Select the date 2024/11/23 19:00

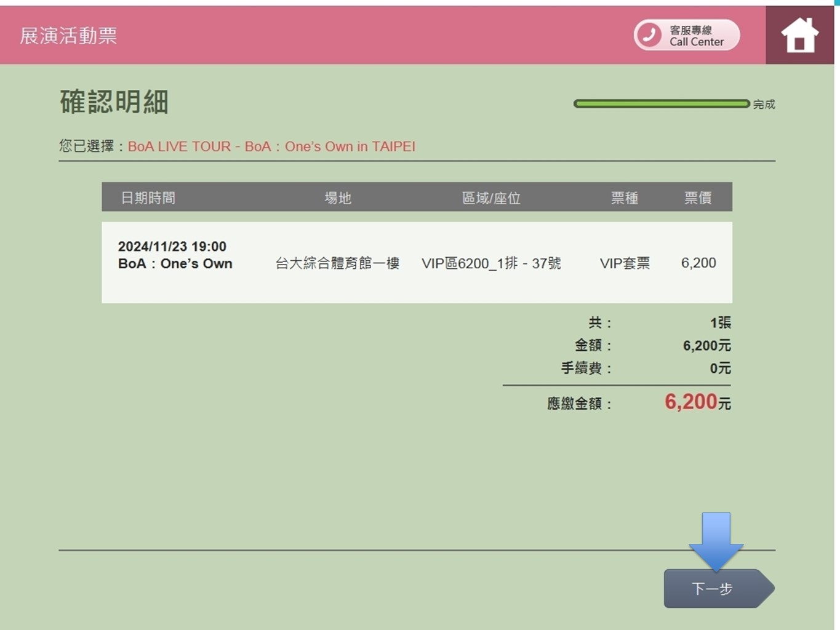172,246
